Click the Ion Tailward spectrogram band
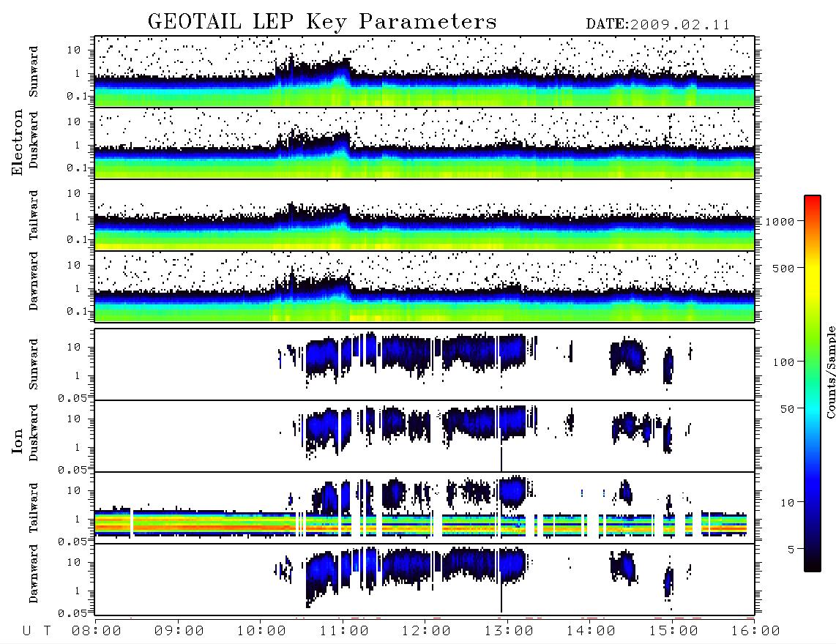This screenshot has height=644, width=836. point(420,524)
